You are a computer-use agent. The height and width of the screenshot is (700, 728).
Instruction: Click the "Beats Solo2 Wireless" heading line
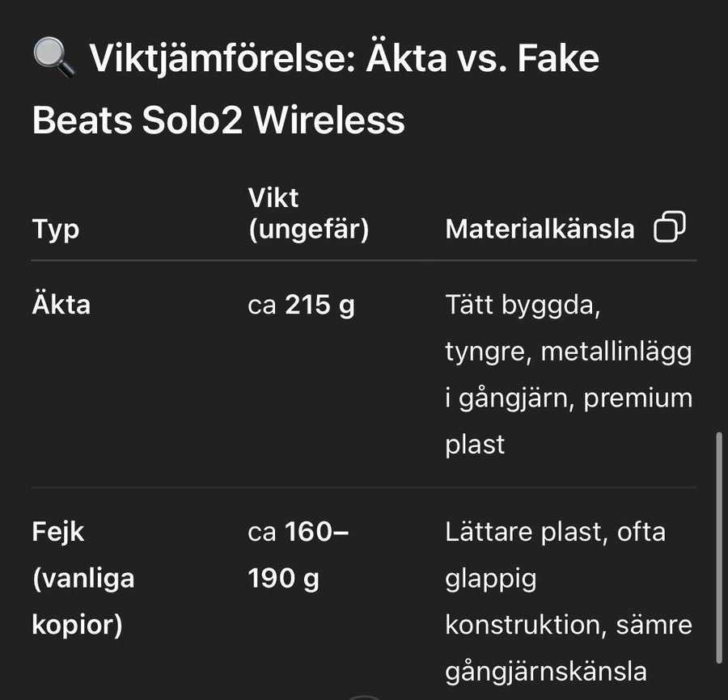(x=218, y=120)
